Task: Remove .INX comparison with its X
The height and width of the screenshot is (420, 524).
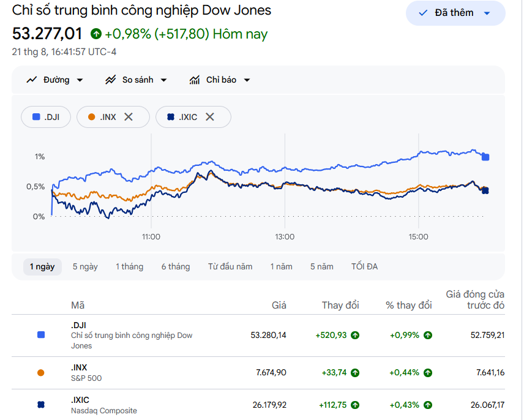Action: (129, 116)
